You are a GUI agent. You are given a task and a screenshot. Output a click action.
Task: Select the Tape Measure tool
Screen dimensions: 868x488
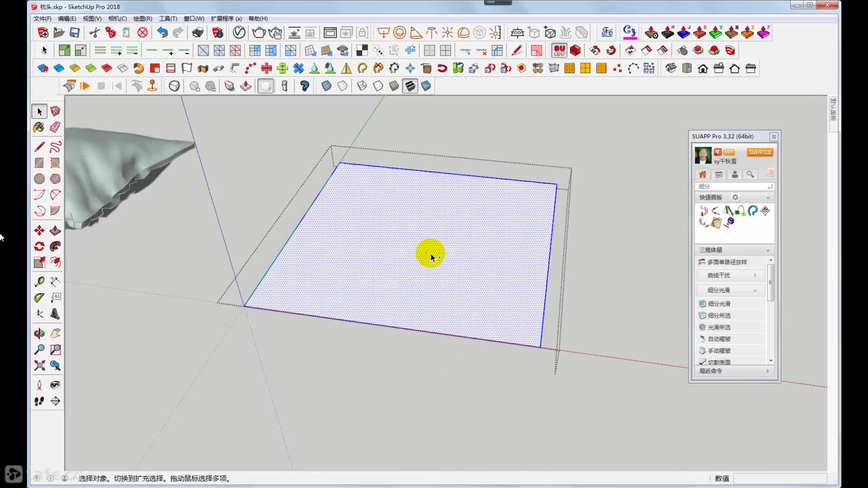coord(39,282)
